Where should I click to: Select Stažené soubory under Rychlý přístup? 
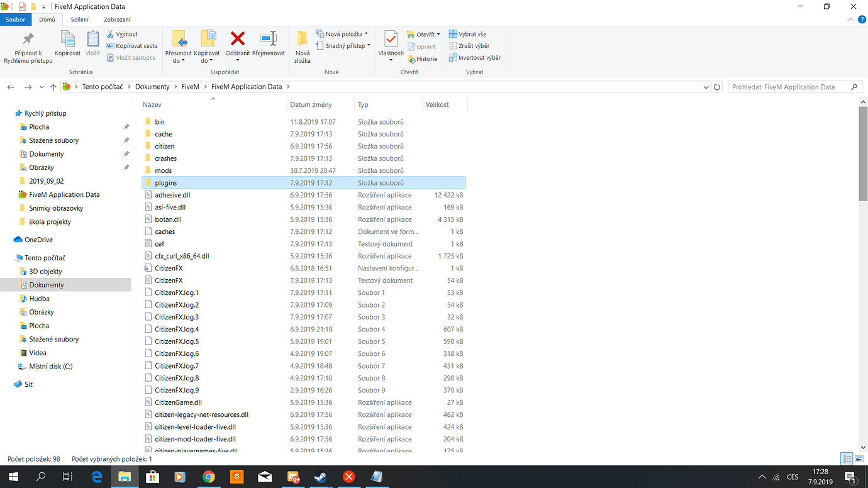click(54, 140)
